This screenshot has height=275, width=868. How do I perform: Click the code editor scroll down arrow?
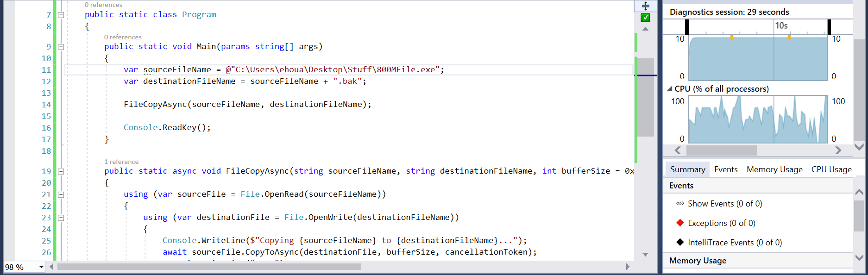coord(645,254)
